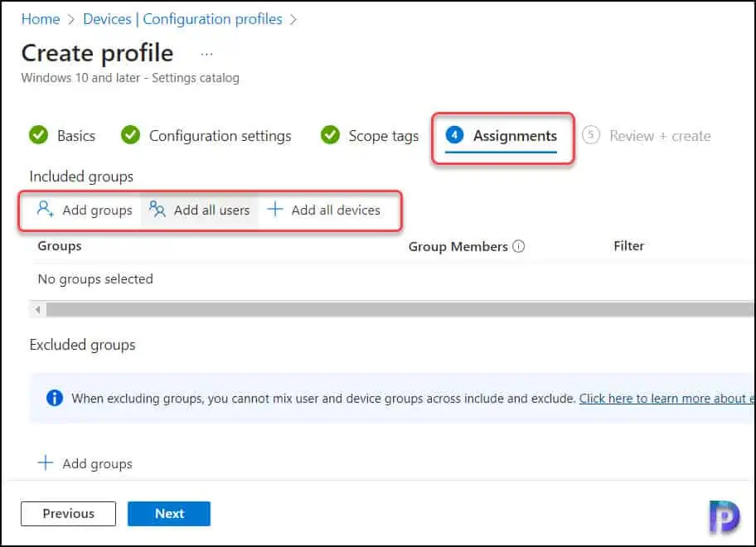Open Devices | Configuration profiles breadcrumb
756x547 pixels.
[182, 19]
